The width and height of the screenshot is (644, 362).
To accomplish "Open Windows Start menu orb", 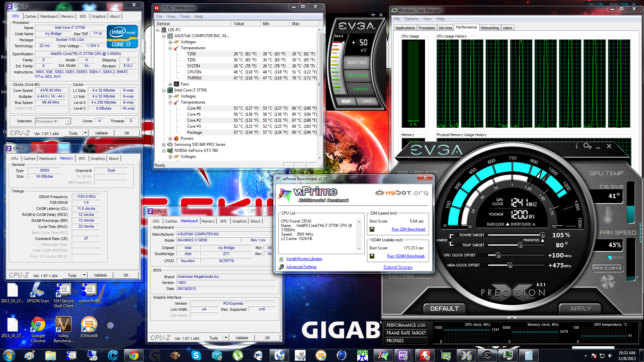I will pos(9,355).
